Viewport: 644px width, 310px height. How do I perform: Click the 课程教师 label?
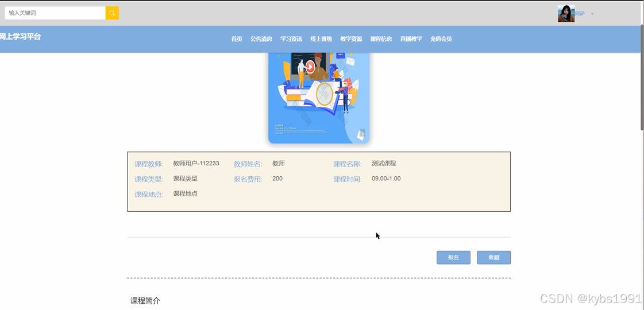tap(149, 164)
